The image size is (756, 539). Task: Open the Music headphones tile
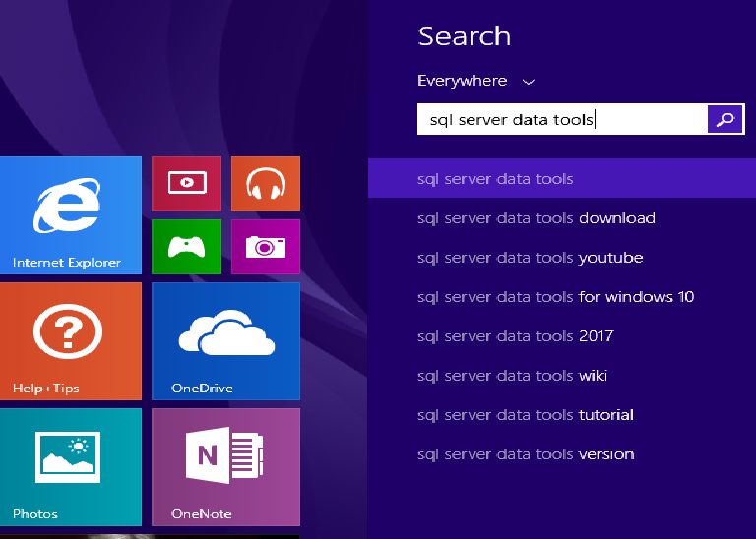266,184
